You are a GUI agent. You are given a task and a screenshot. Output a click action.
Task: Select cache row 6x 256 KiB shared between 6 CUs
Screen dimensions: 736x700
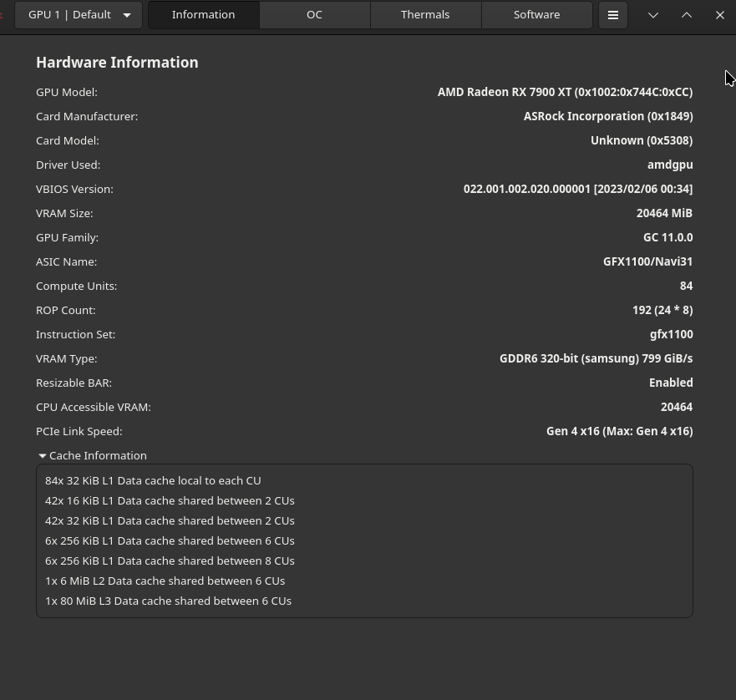[x=170, y=540]
